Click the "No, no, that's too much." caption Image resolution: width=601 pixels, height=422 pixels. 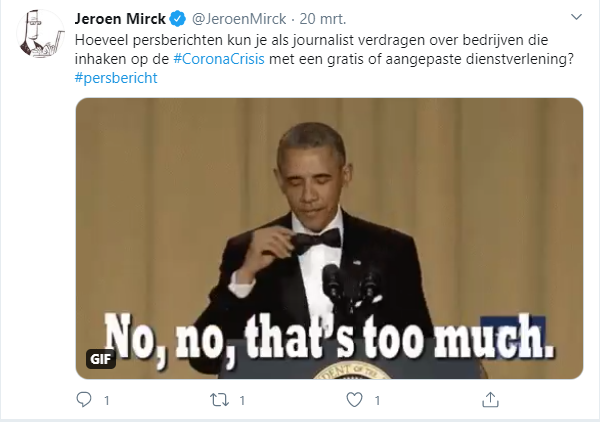pyautogui.click(x=330, y=335)
